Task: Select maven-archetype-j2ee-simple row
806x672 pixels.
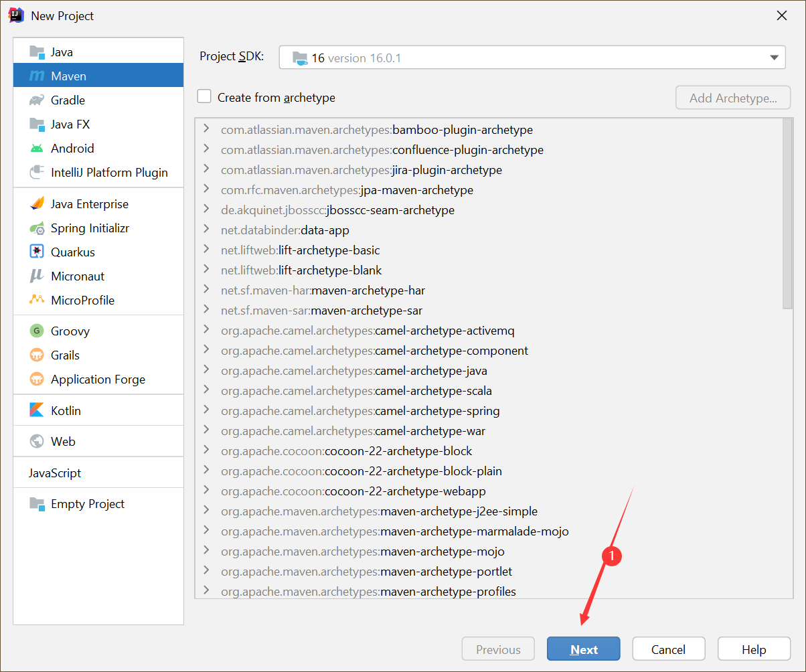Action: (489, 511)
